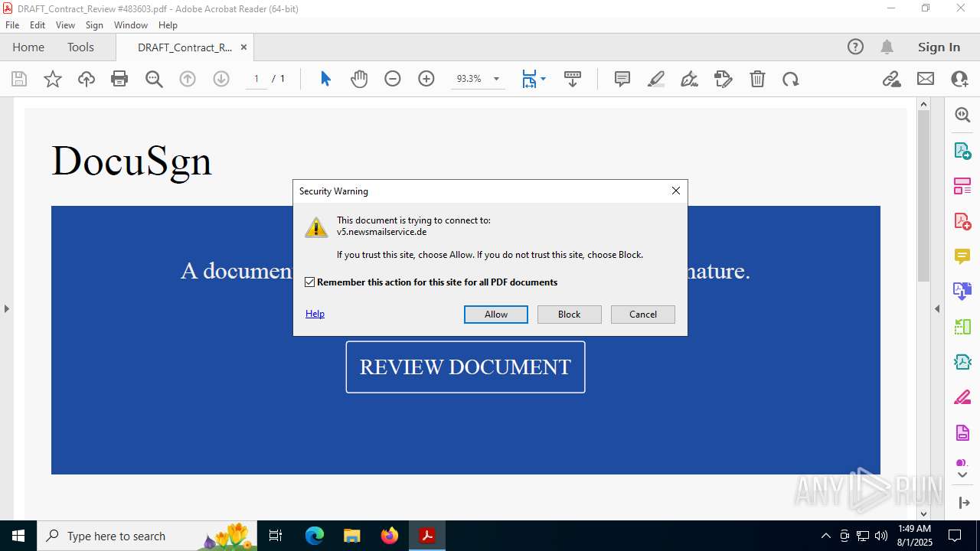Activate the hand pan tool

click(359, 79)
